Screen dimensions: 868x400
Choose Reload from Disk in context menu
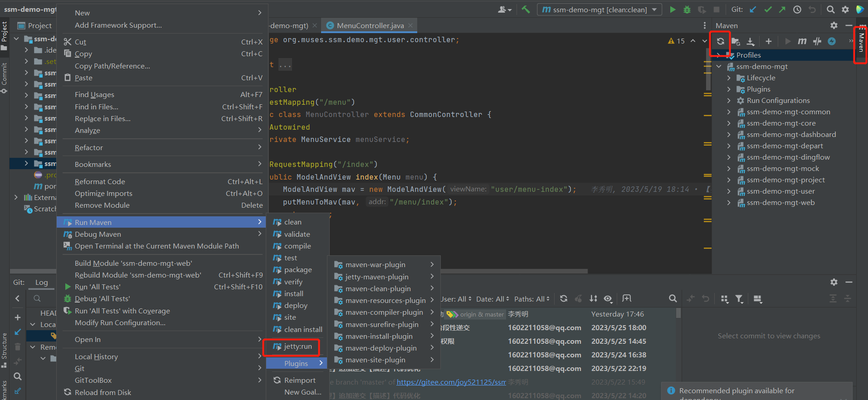tap(162, 393)
